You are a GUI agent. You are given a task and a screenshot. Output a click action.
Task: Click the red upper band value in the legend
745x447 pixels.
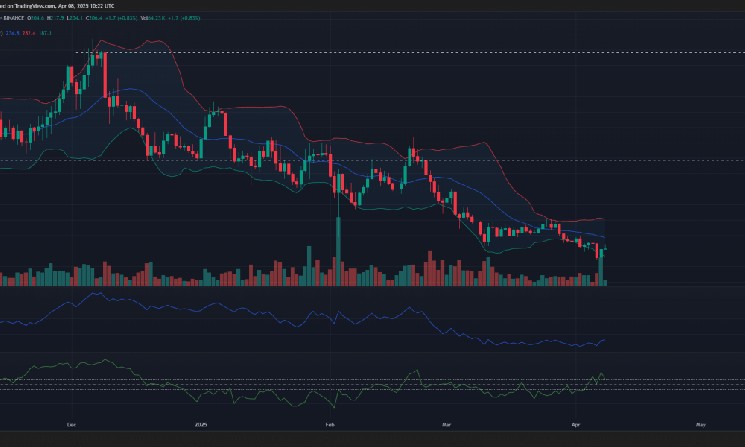click(x=29, y=33)
